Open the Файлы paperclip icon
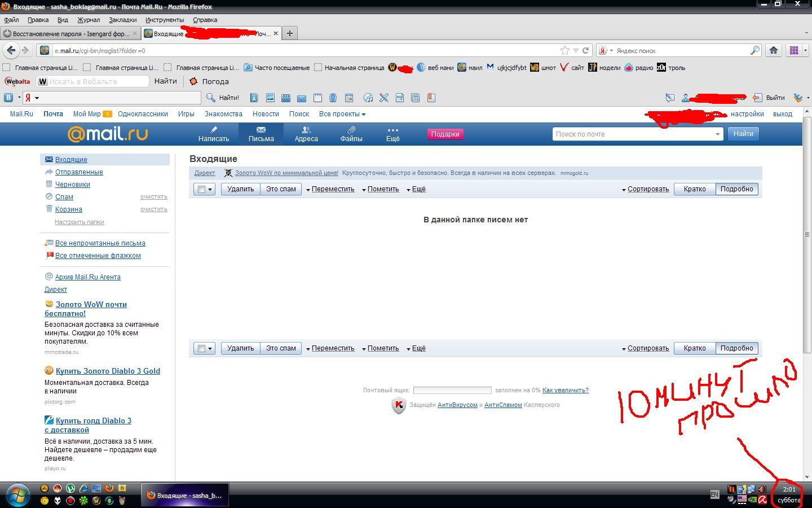Screen dimensions: 812x508 point(351,130)
